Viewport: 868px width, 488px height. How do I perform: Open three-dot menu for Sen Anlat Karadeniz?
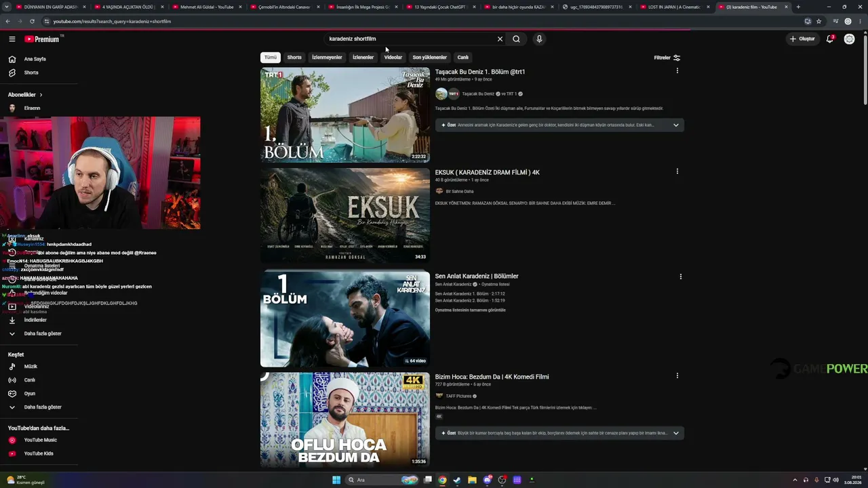point(680,277)
